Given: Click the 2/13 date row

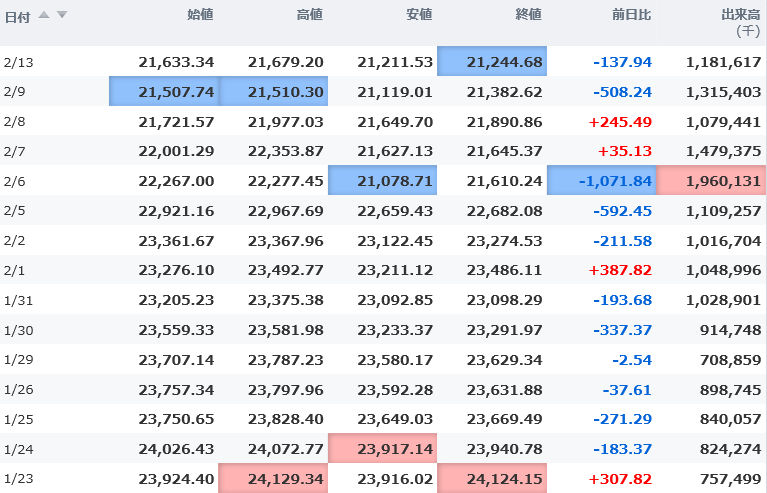Looking at the screenshot, I should coord(383,62).
